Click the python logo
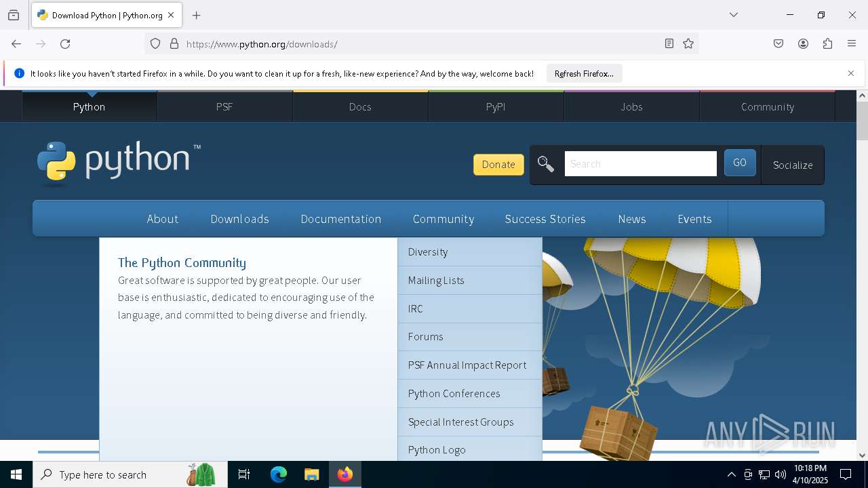The image size is (868, 488). click(119, 163)
